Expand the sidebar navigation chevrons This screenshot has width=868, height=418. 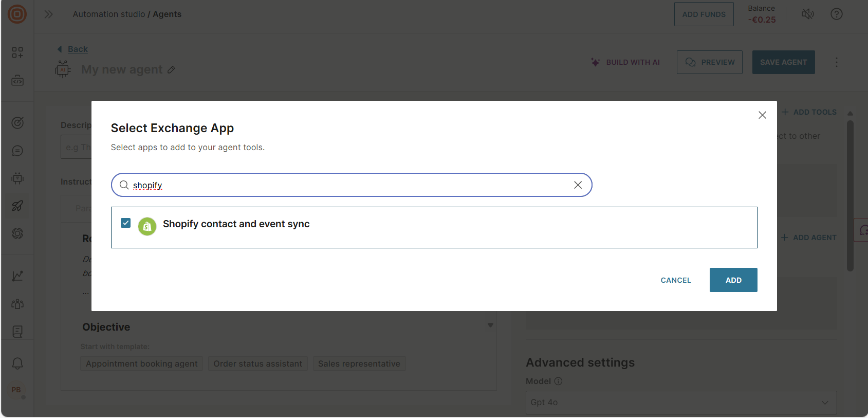(48, 14)
